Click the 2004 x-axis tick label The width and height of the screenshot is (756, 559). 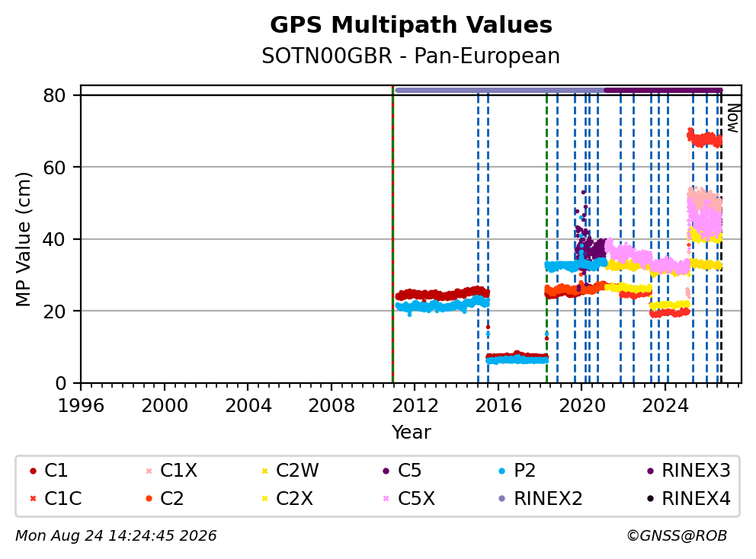point(248,406)
